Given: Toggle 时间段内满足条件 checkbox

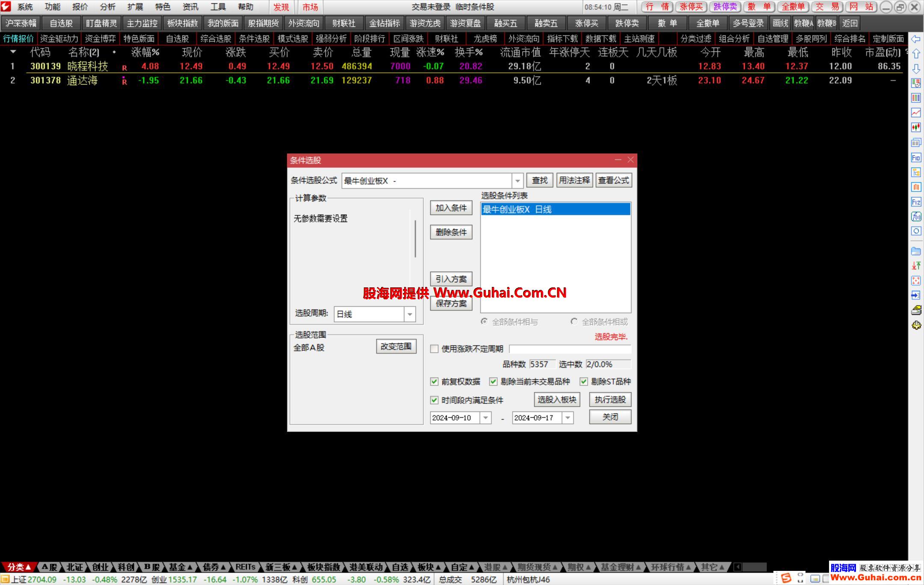Looking at the screenshot, I should click(x=434, y=400).
